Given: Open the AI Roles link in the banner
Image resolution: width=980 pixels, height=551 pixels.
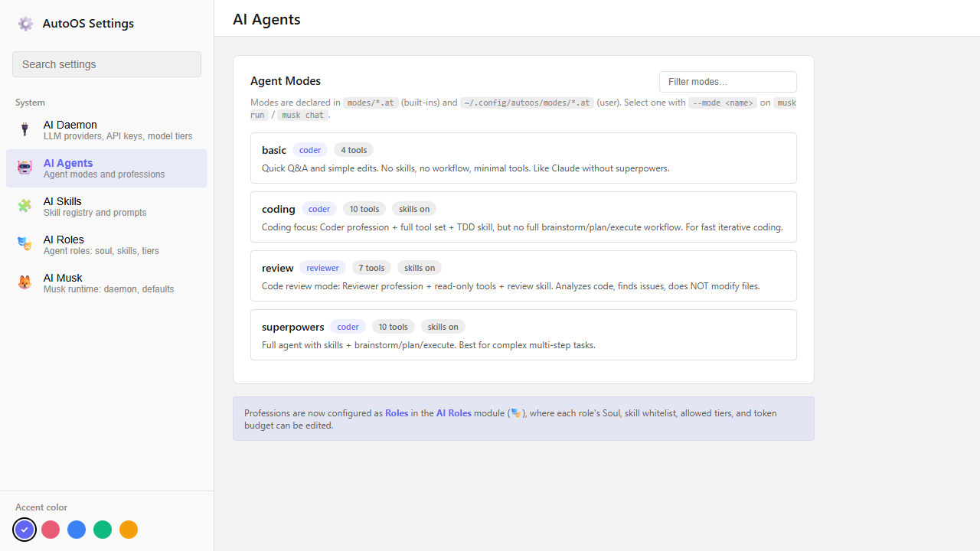Looking at the screenshot, I should (x=453, y=413).
